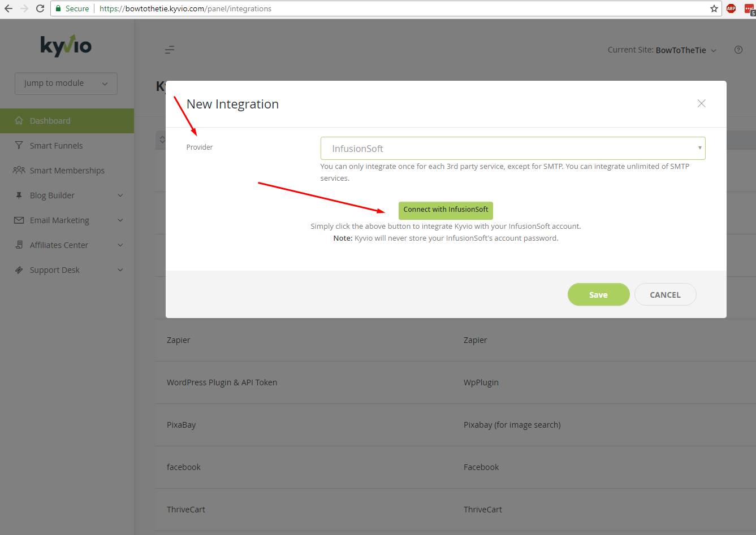Open the ABP adblock extension icon

click(731, 8)
